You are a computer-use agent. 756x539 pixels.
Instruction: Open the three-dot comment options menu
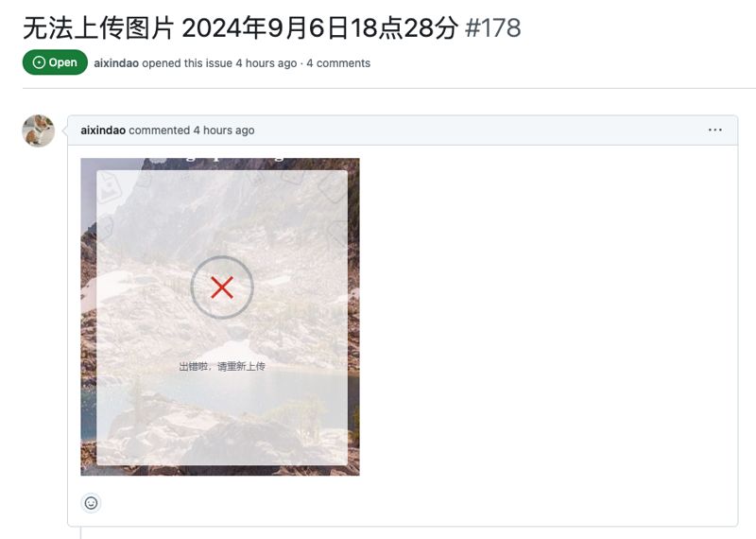715,130
